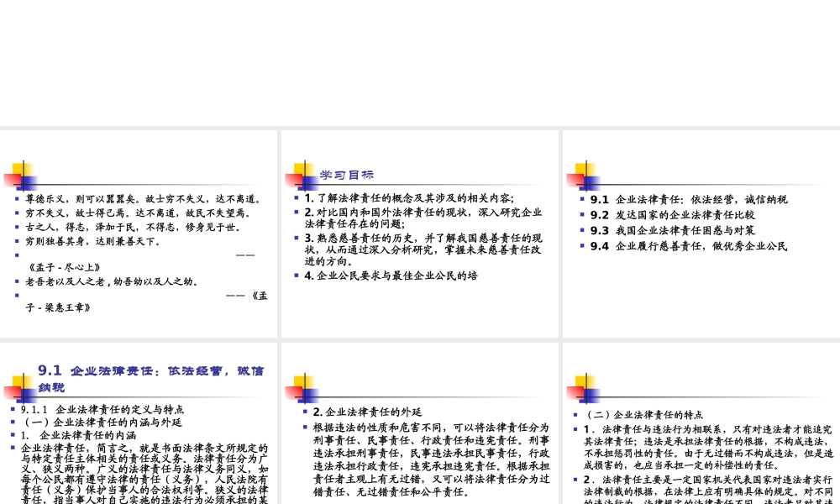Click the logo graphic on the 9.1 title slide
Screen dimensions: 840x504
point(21,388)
